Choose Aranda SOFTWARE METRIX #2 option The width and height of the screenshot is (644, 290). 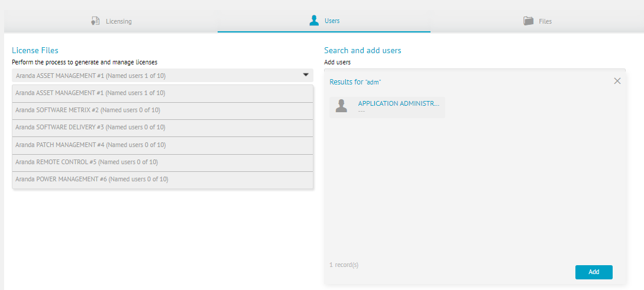tap(163, 110)
